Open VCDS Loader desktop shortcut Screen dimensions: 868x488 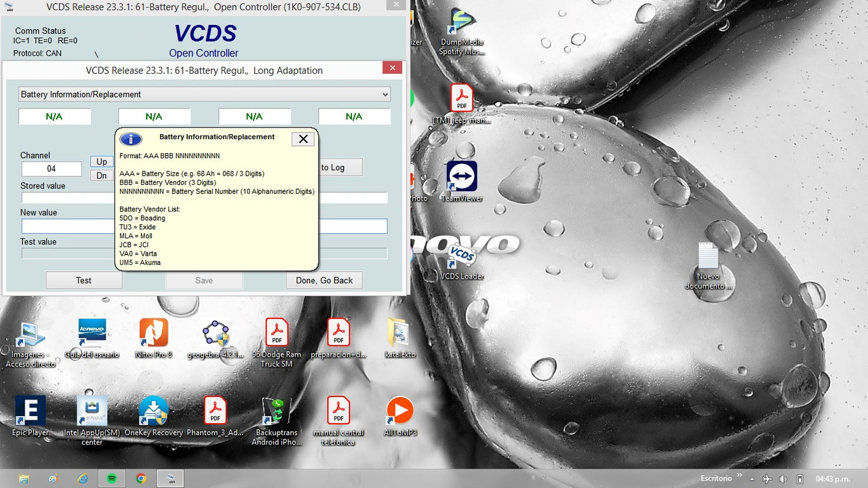(462, 261)
